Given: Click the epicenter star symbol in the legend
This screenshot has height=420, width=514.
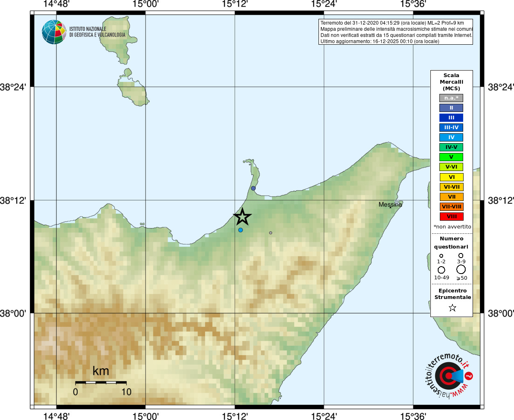Looking at the screenshot, I should [x=453, y=308].
